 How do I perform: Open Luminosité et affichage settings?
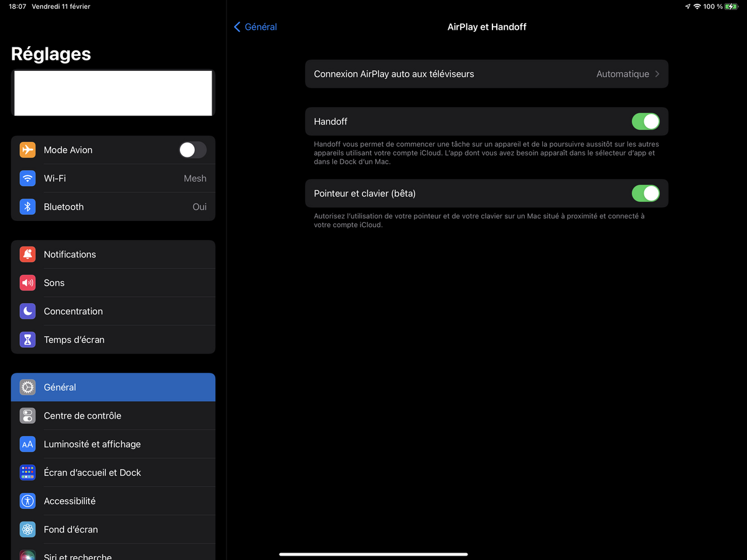tap(113, 444)
